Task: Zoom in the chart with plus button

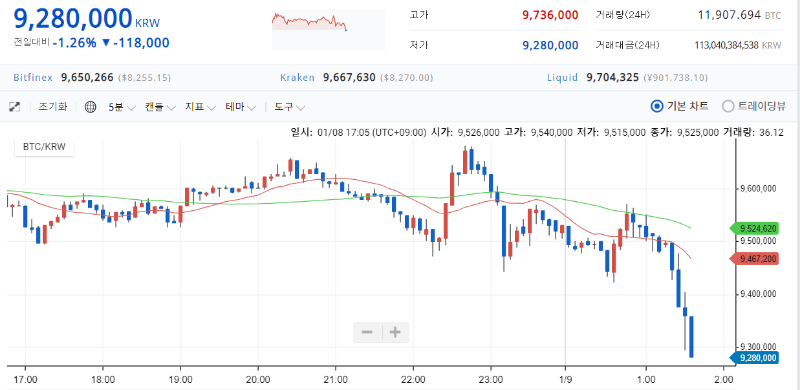Action: 395,332
